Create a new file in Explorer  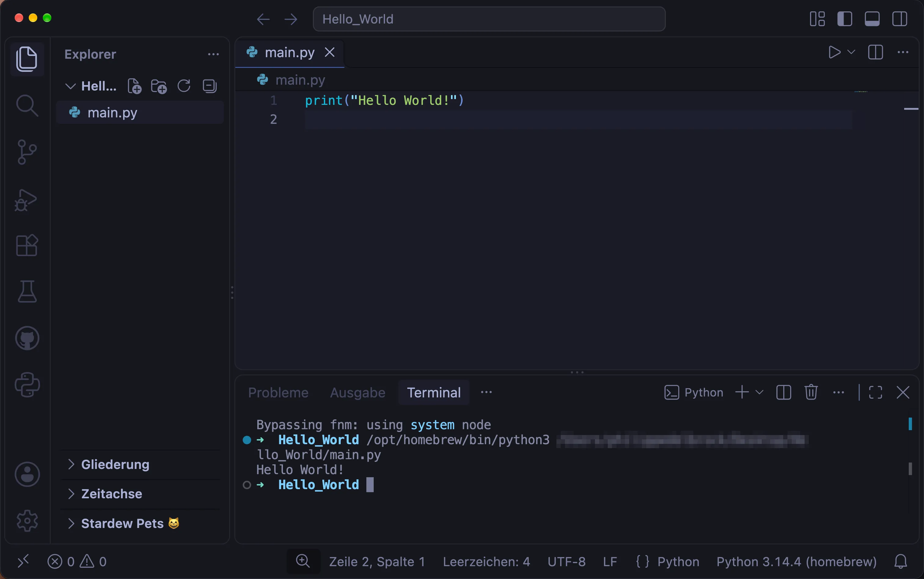click(x=134, y=86)
